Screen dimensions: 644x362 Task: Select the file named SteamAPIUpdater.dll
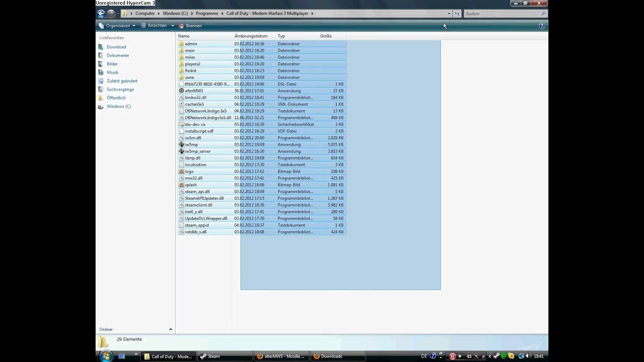point(204,199)
